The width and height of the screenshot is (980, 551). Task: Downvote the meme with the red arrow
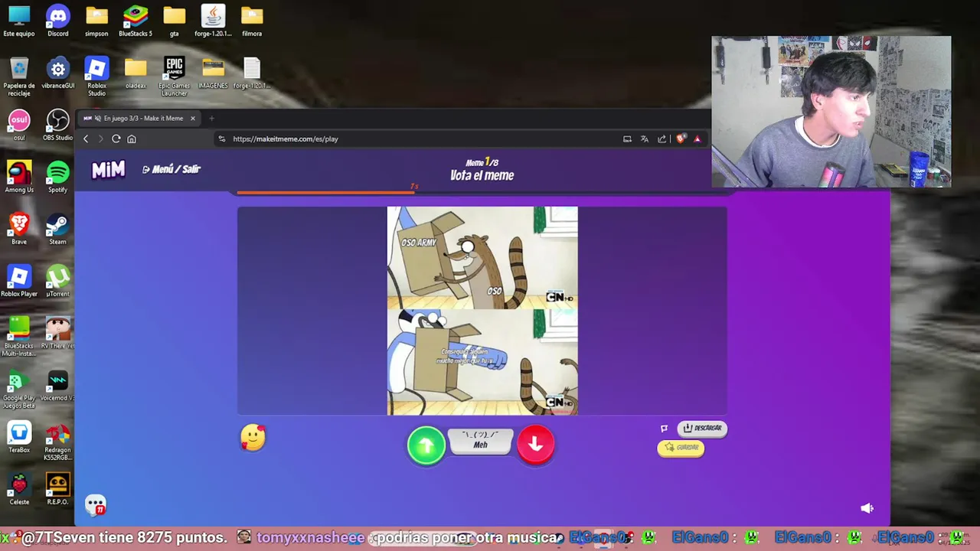click(535, 444)
